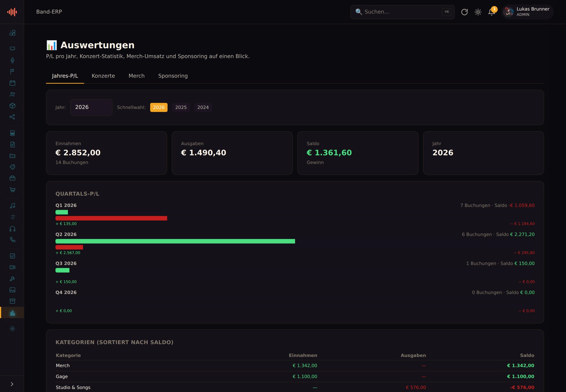Open the notifications bell

point(491,12)
